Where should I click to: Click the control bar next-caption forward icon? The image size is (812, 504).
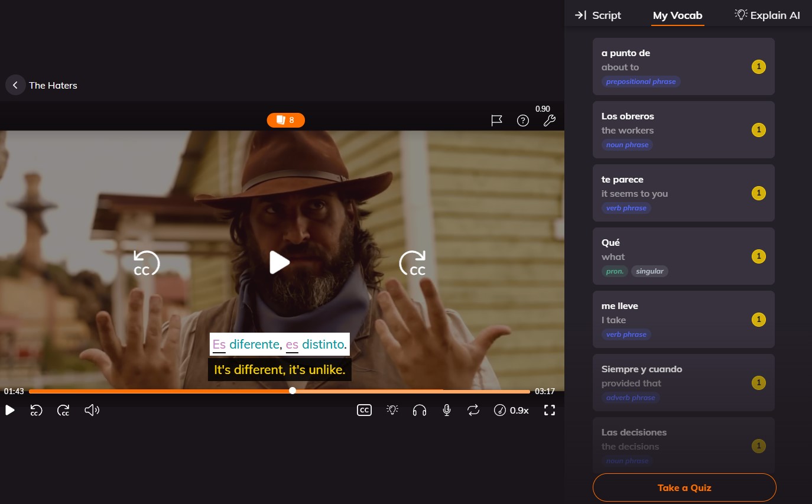click(x=63, y=410)
